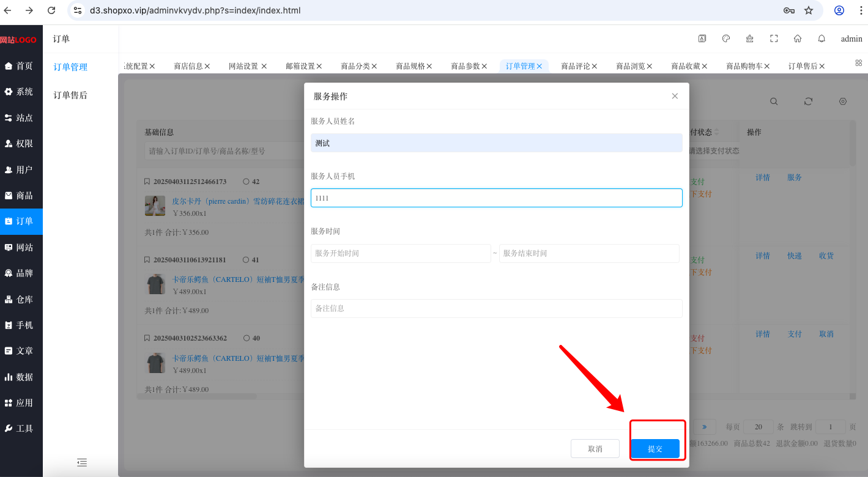
Task: Click the notification bell icon
Action: coord(822,39)
